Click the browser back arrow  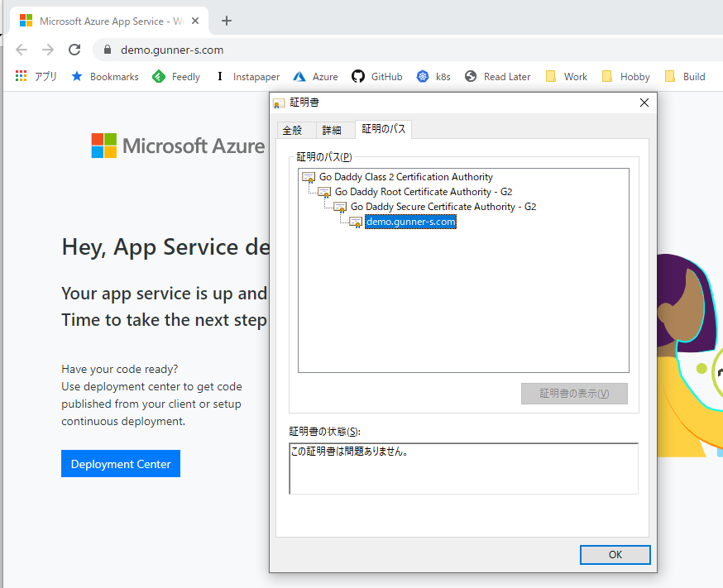[x=22, y=50]
